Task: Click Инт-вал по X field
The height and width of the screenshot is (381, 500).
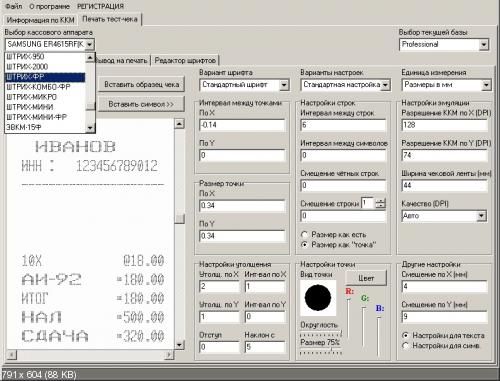Action: (265, 287)
